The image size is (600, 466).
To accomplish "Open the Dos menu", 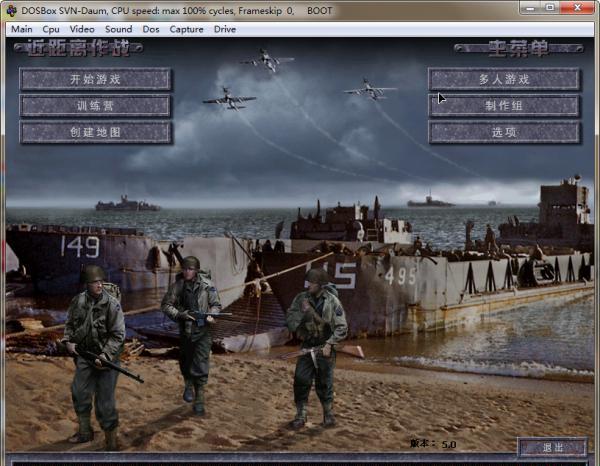I will coord(151,29).
